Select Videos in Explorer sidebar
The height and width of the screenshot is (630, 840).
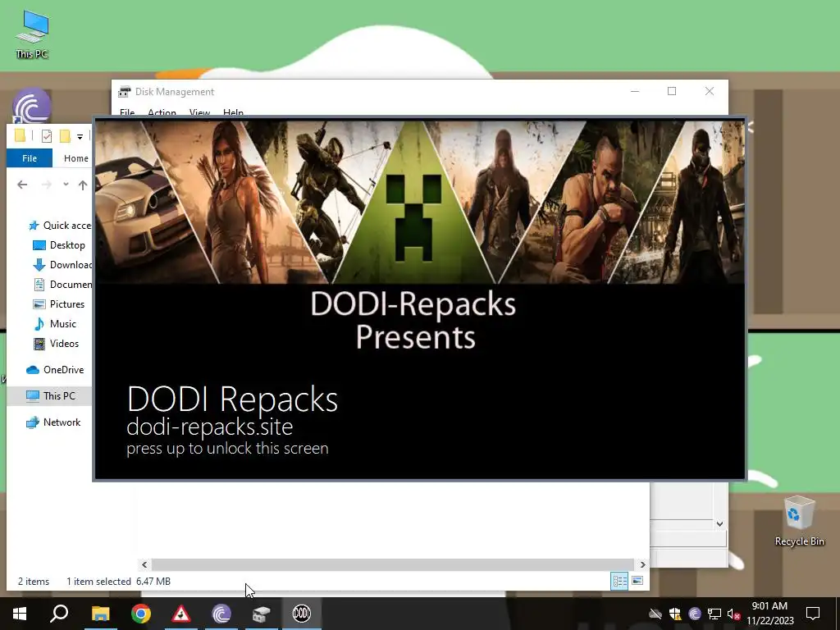click(x=57, y=344)
